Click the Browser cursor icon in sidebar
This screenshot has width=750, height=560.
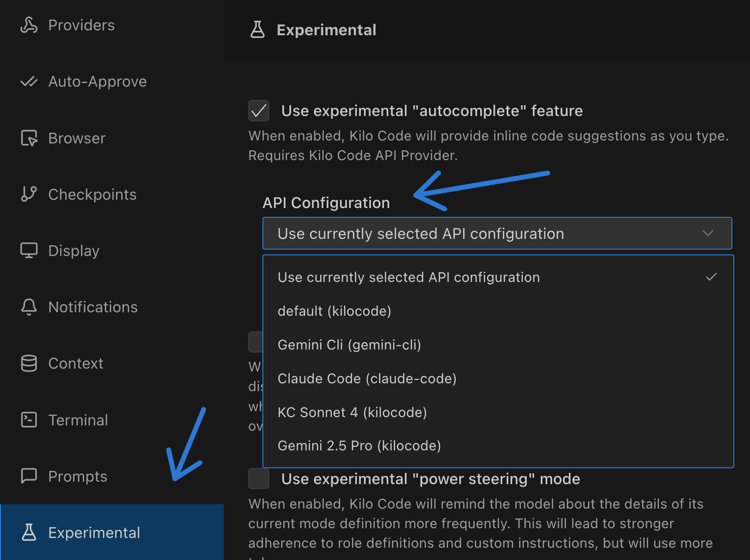pos(29,138)
